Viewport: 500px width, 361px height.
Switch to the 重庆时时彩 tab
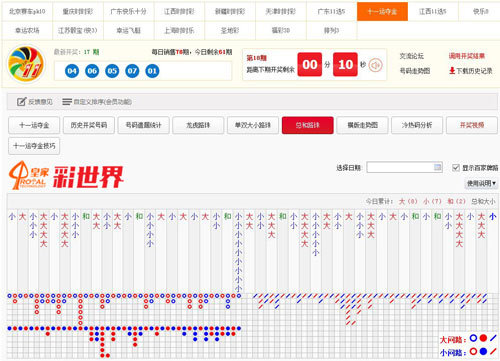coord(78,11)
